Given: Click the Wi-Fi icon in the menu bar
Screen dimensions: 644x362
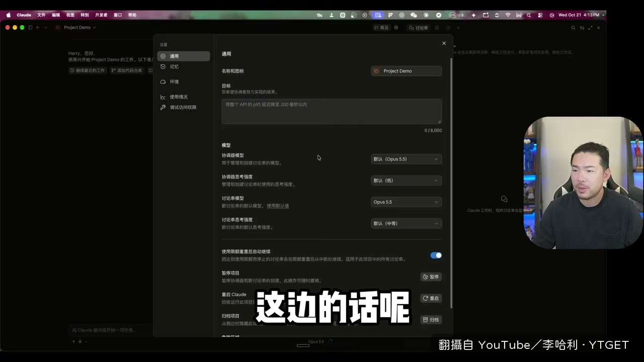Looking at the screenshot, I should coord(508,15).
